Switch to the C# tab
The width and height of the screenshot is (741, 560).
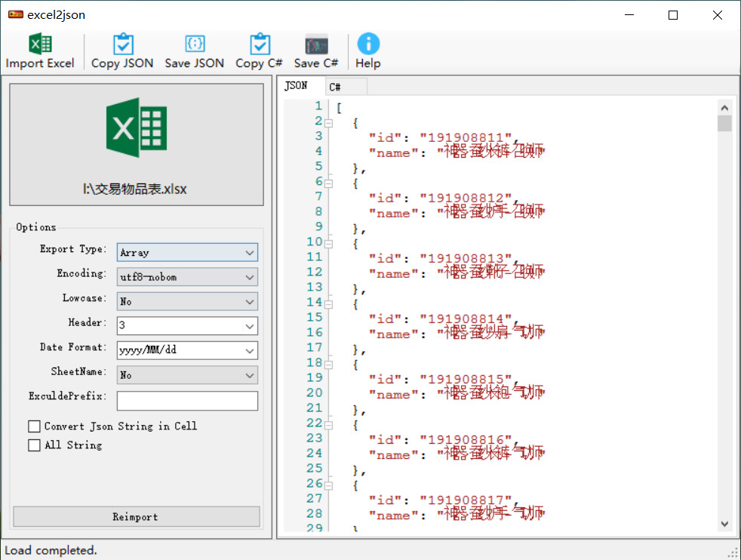[335, 87]
